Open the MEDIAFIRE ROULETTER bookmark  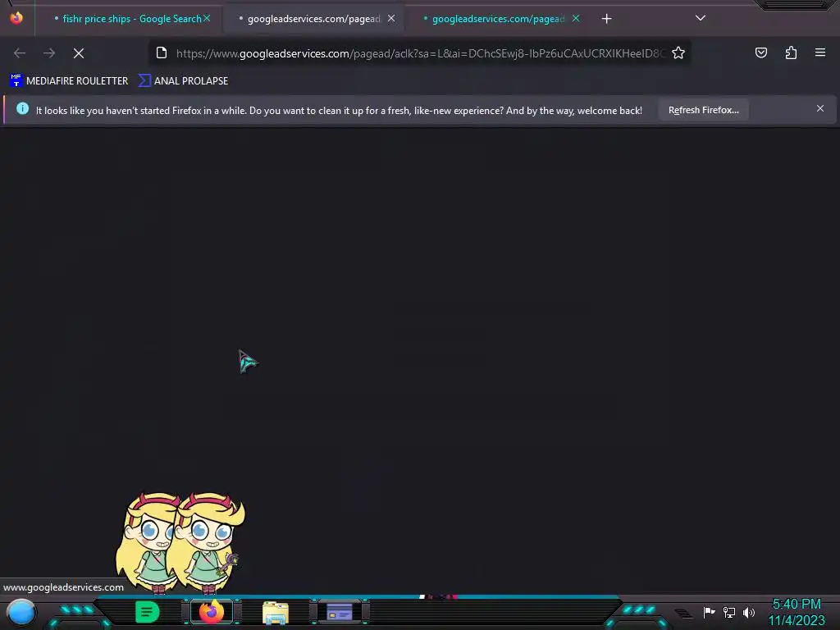point(69,81)
